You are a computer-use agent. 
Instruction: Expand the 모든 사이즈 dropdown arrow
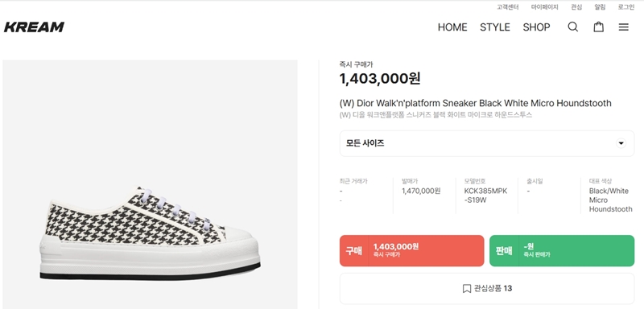(x=621, y=143)
